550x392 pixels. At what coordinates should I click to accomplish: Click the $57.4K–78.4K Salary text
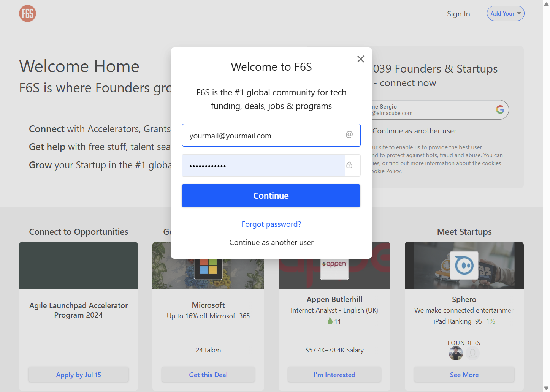click(x=334, y=350)
